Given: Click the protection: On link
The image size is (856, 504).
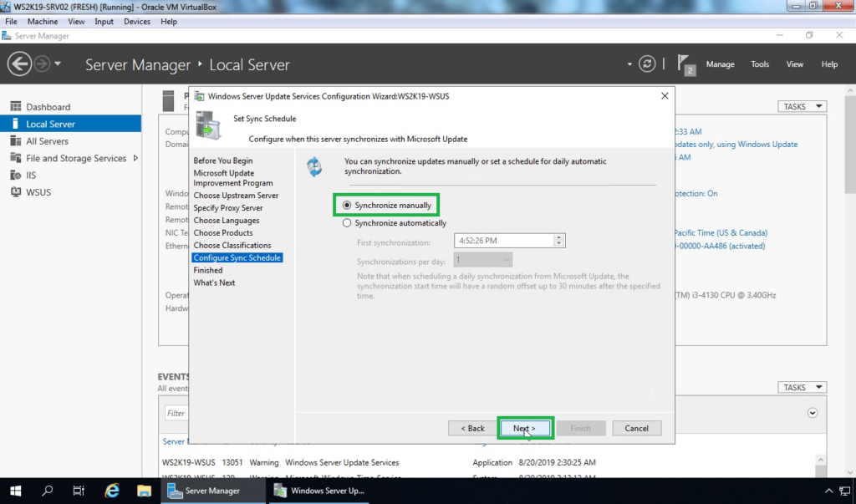Looking at the screenshot, I should coord(696,193).
